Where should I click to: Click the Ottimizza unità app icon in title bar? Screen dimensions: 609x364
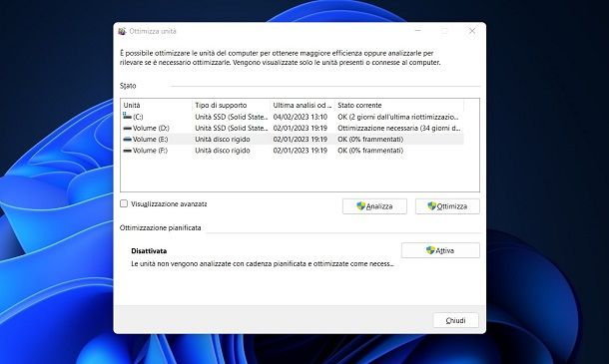(122, 31)
